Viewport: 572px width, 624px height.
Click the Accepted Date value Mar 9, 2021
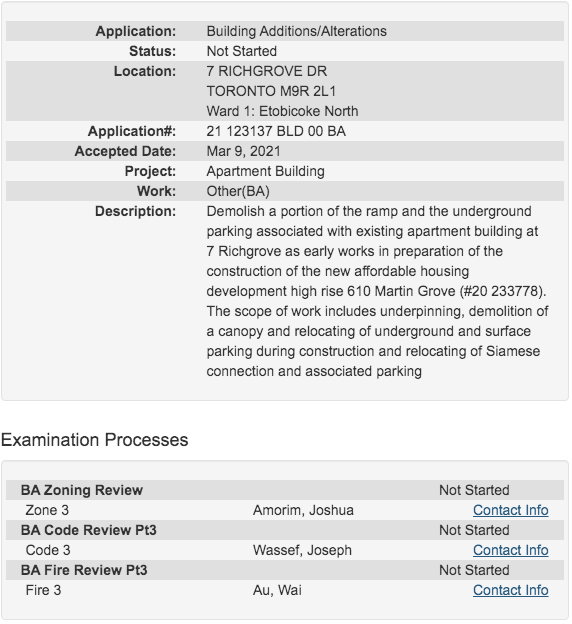[x=243, y=151]
